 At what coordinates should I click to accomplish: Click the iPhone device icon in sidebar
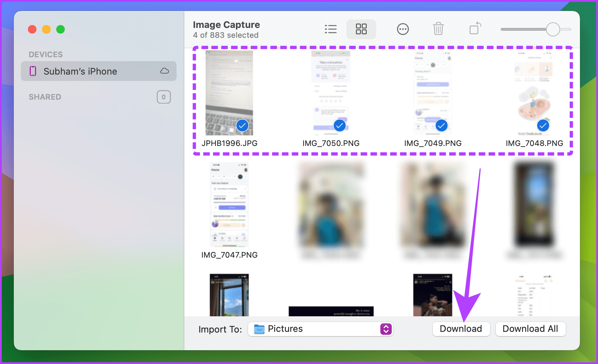pyautogui.click(x=33, y=71)
